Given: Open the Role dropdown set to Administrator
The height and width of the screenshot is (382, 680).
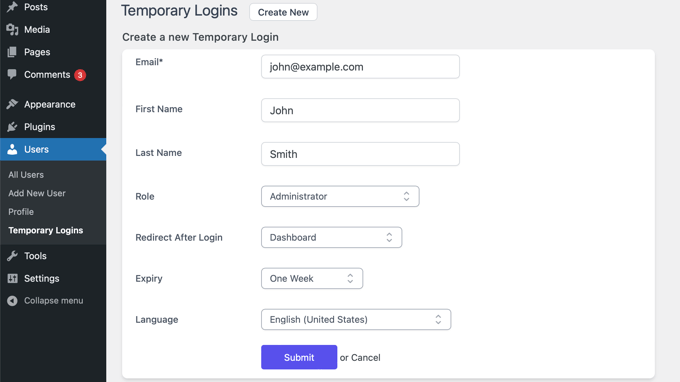Looking at the screenshot, I should pyautogui.click(x=340, y=196).
